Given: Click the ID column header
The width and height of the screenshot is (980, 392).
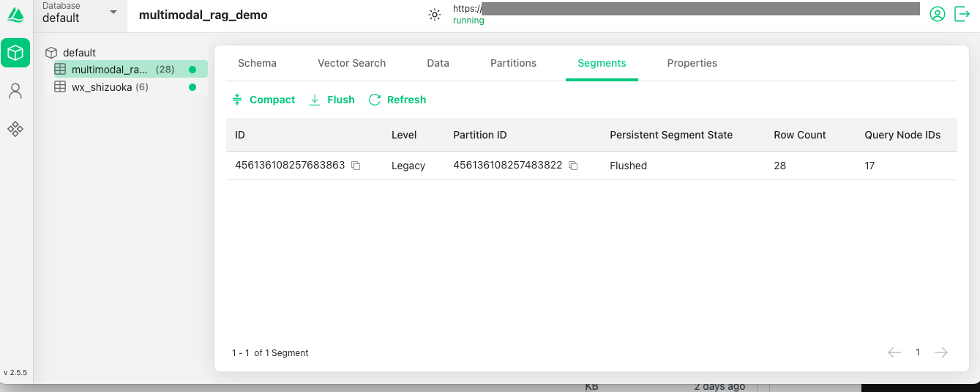Looking at the screenshot, I should pos(240,135).
